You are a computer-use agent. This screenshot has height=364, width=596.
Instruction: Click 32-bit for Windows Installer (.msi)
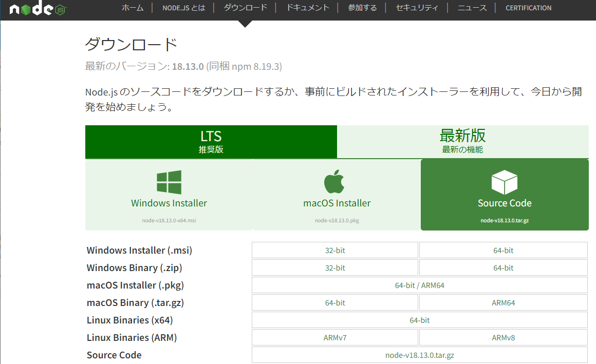coord(335,251)
